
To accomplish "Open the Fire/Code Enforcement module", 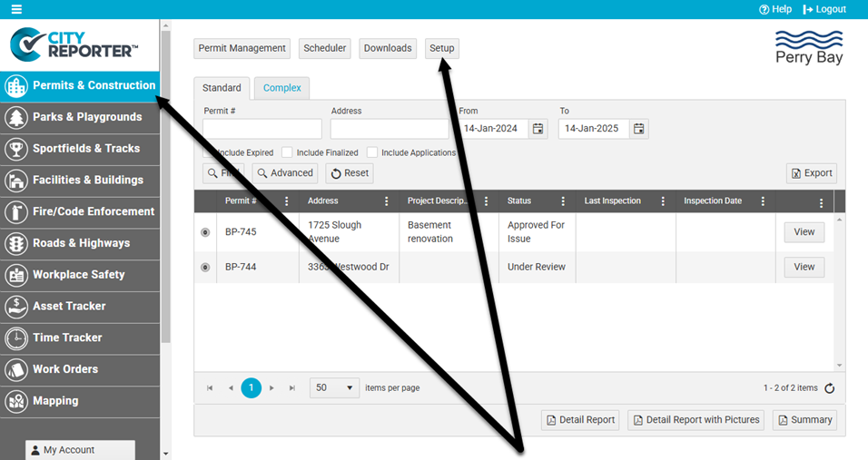I will pyautogui.click(x=80, y=212).
